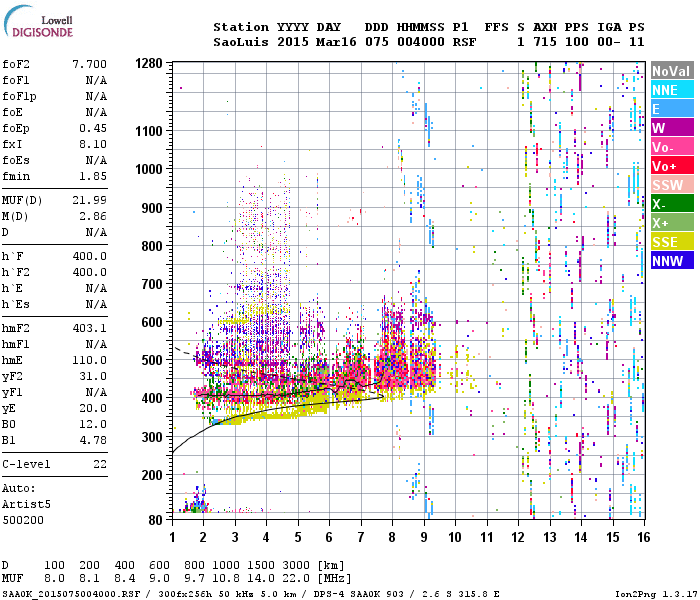Viewport: 700px width, 600px height.
Task: Select the SSW legend swatch
Action: point(672,184)
